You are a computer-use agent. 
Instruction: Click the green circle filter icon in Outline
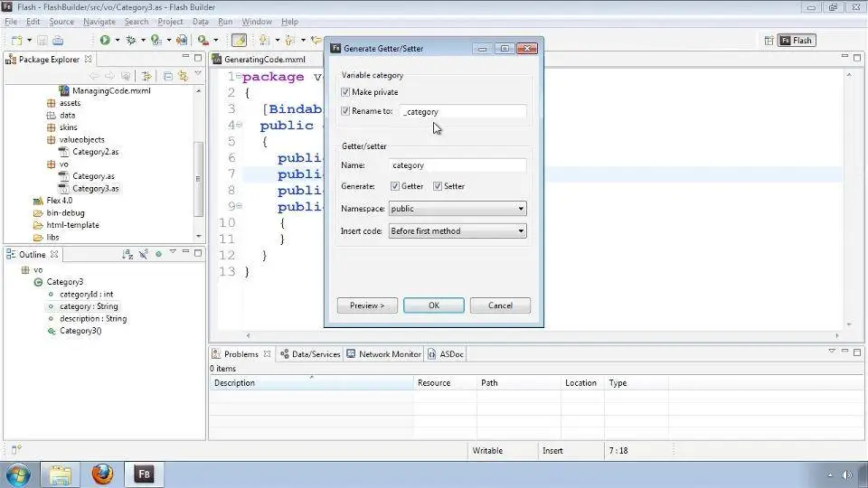(x=158, y=254)
